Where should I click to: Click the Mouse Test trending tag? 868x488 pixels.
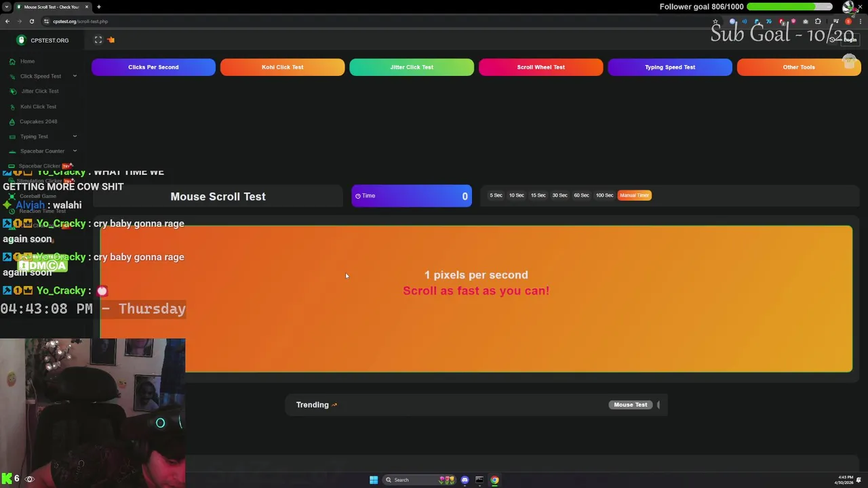click(x=631, y=405)
